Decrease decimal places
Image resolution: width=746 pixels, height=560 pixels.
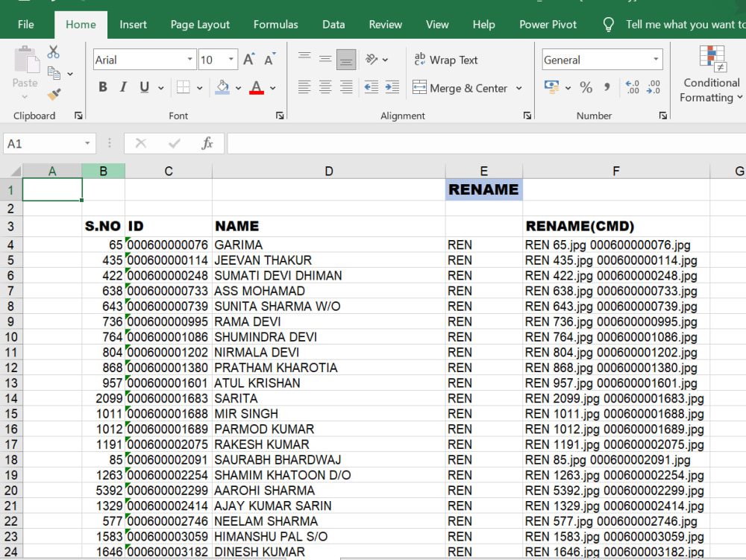point(653,87)
